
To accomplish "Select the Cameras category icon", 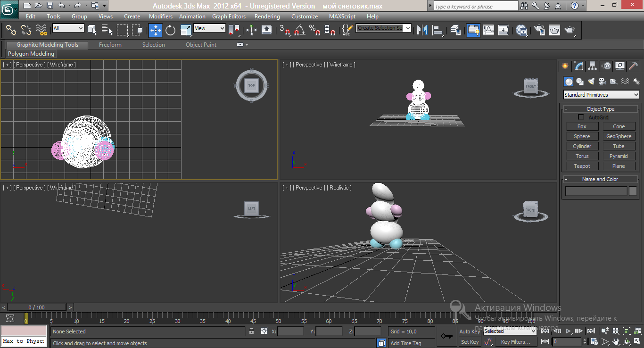I will [x=603, y=82].
